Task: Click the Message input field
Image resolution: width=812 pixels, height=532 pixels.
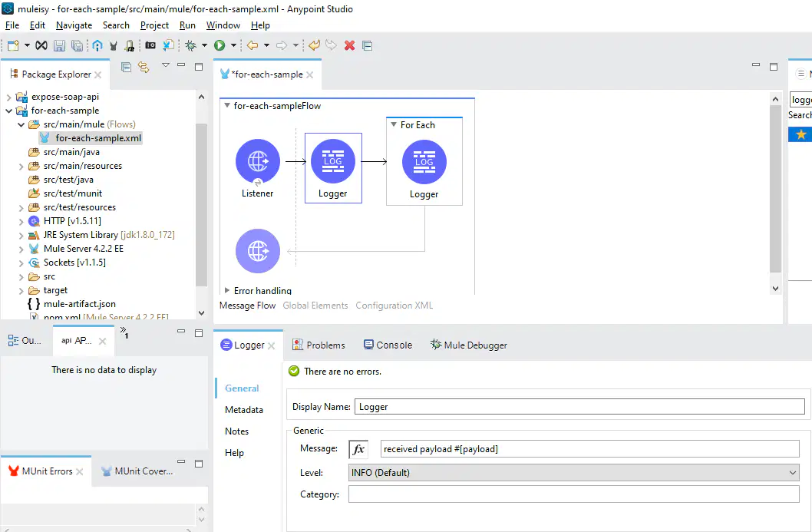Action: coord(590,449)
